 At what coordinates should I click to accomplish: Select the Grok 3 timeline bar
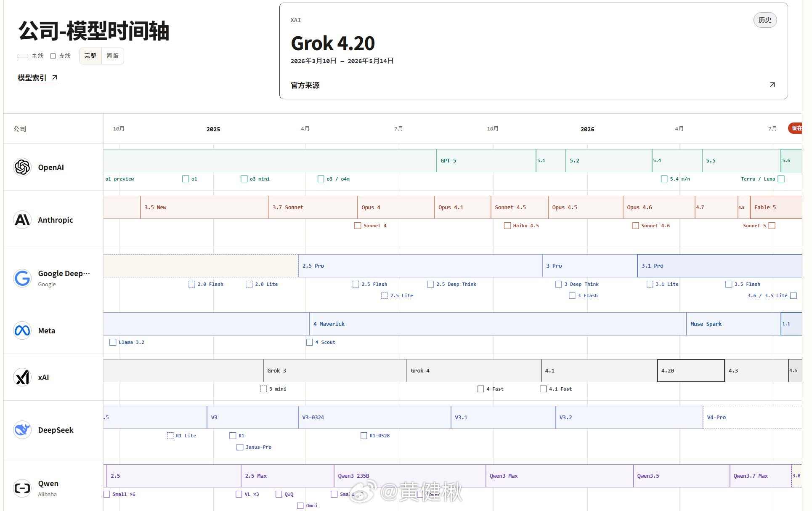pos(335,370)
